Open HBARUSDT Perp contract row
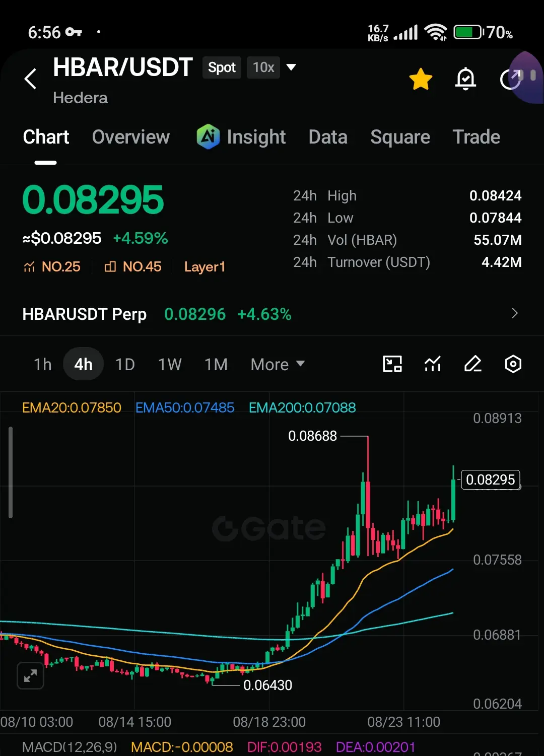544x756 pixels. (x=272, y=314)
